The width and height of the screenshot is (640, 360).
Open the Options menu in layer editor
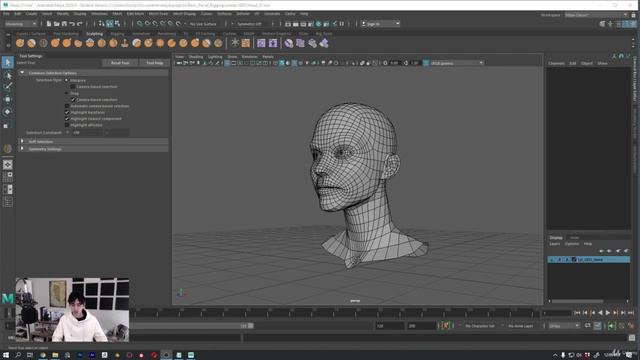click(x=572, y=244)
